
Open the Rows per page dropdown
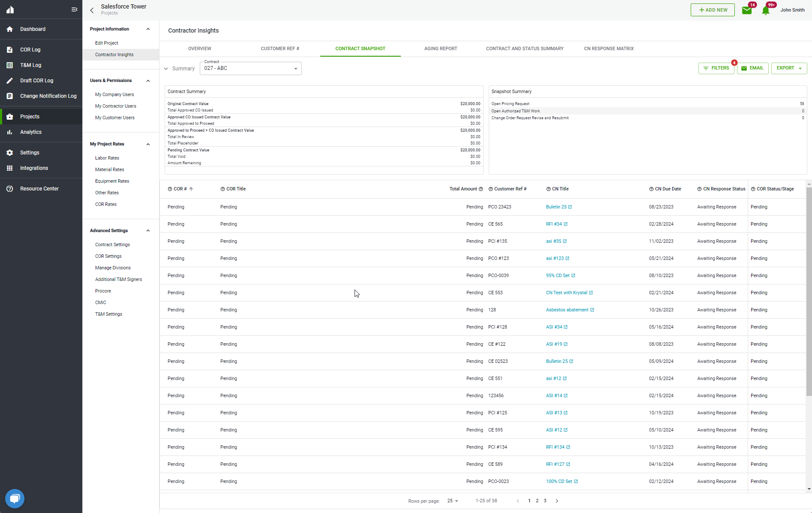(x=452, y=501)
